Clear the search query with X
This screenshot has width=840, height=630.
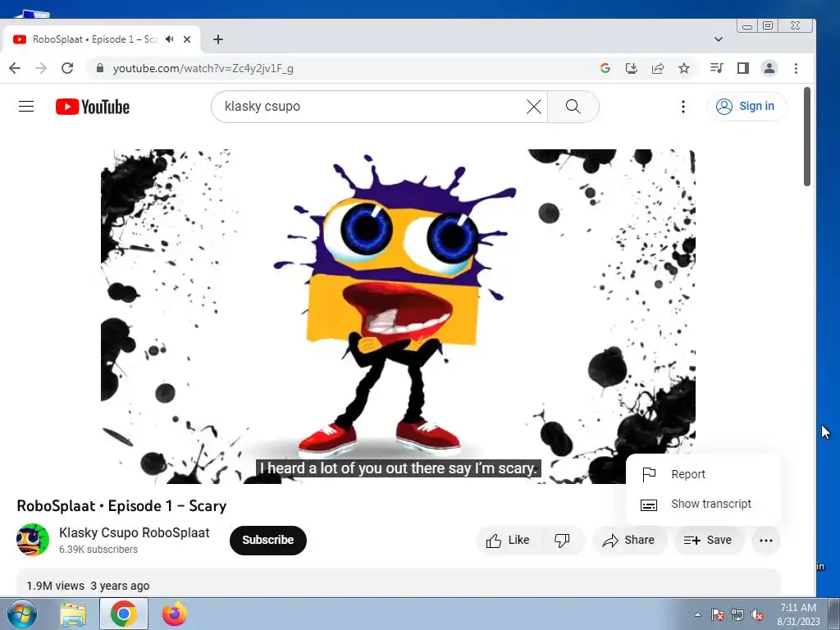pyautogui.click(x=533, y=107)
